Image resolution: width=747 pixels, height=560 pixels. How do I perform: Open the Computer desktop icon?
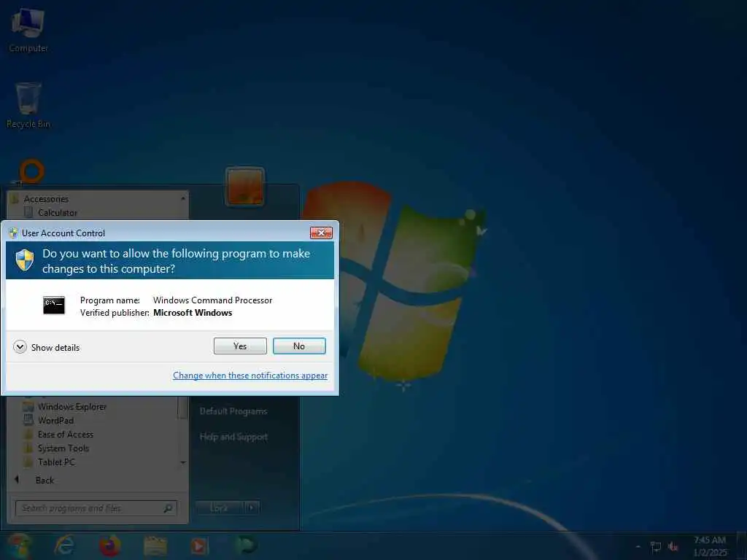pyautogui.click(x=28, y=29)
